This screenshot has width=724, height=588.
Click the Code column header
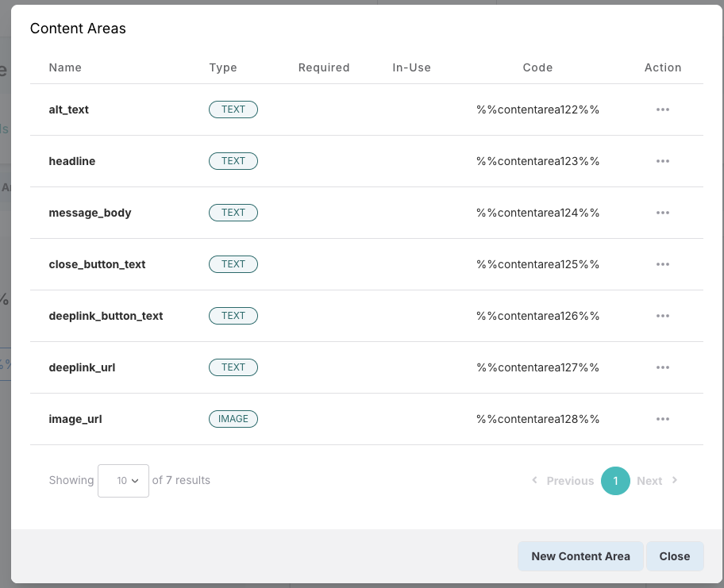click(537, 67)
